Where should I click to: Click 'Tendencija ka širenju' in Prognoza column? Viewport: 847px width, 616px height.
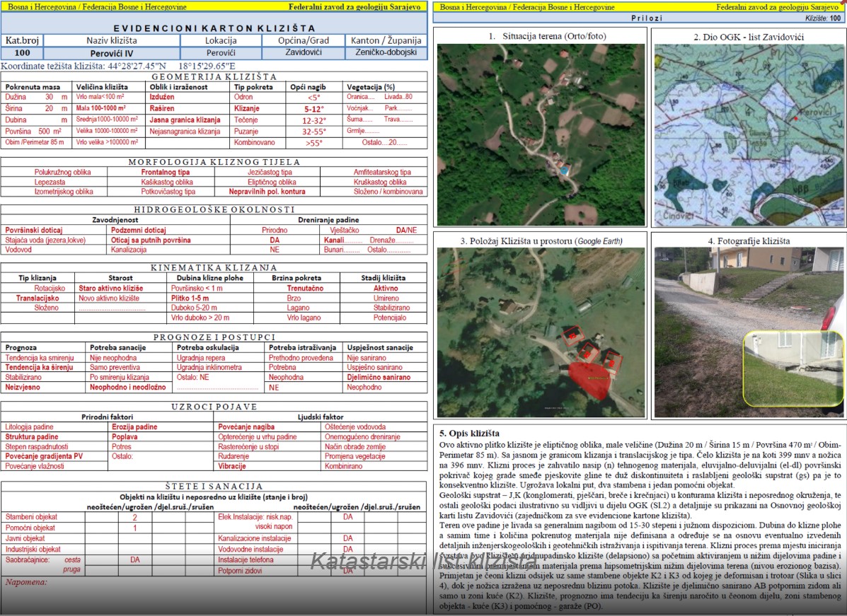(x=39, y=368)
